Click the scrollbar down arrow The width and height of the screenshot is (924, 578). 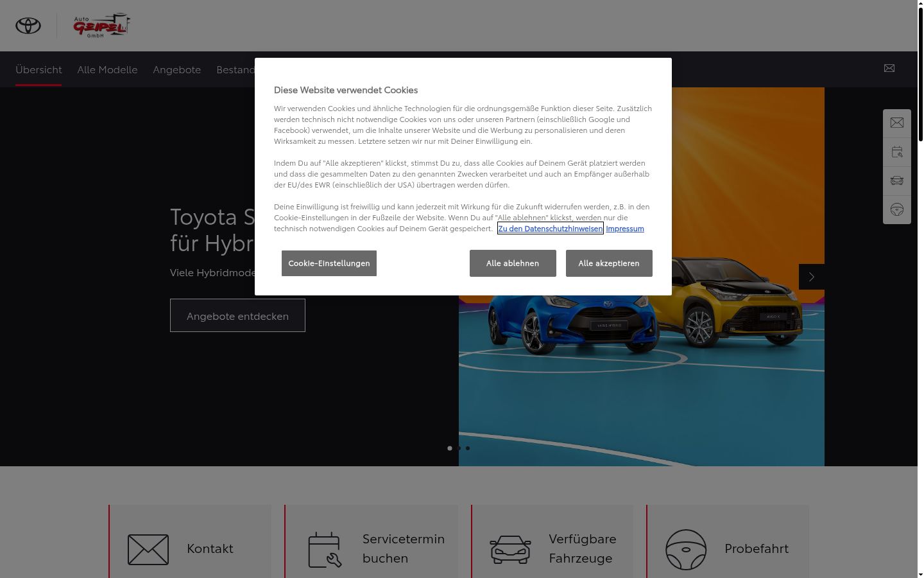pos(921,574)
